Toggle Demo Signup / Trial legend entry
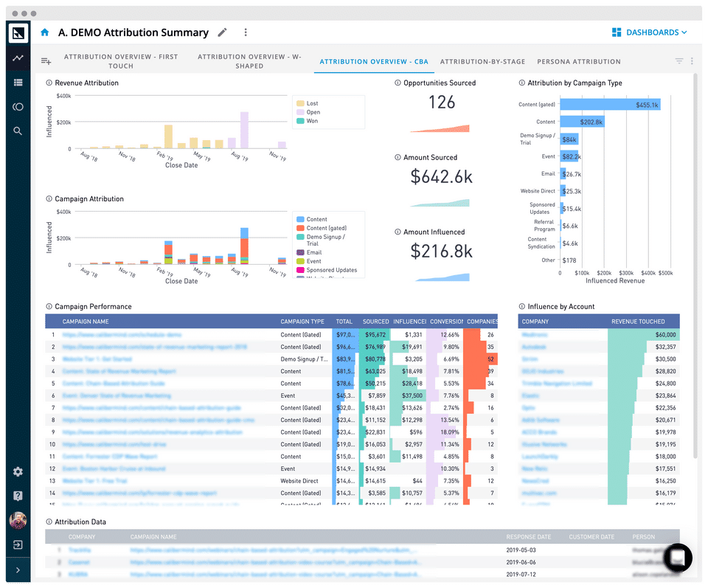The width and height of the screenshot is (708, 588). pyautogui.click(x=321, y=240)
